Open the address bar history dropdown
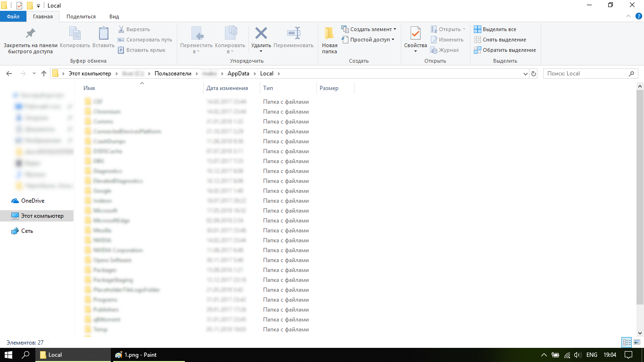Image resolution: width=644 pixels, height=362 pixels. 526,74
